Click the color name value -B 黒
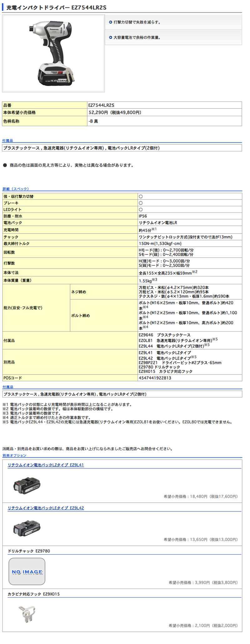 [93, 121]
